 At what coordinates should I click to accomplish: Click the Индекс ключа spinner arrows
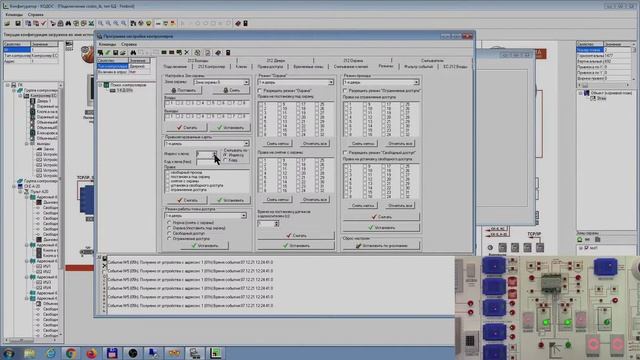pyautogui.click(x=215, y=154)
